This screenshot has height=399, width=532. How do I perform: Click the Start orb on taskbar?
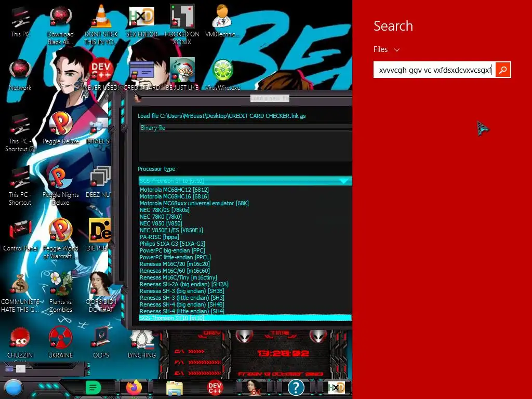(14, 388)
